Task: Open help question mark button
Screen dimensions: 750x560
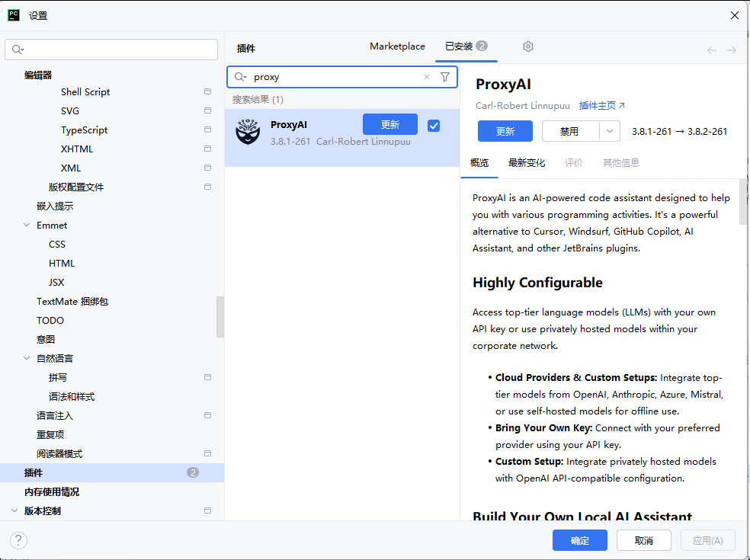Action: pyautogui.click(x=18, y=540)
